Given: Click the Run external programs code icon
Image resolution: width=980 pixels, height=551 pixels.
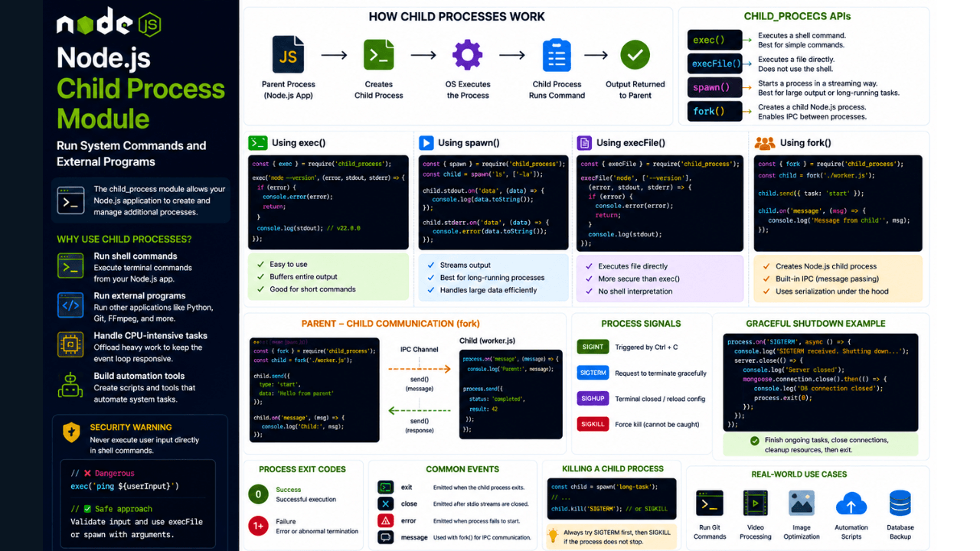Looking at the screenshot, I should pos(70,305).
